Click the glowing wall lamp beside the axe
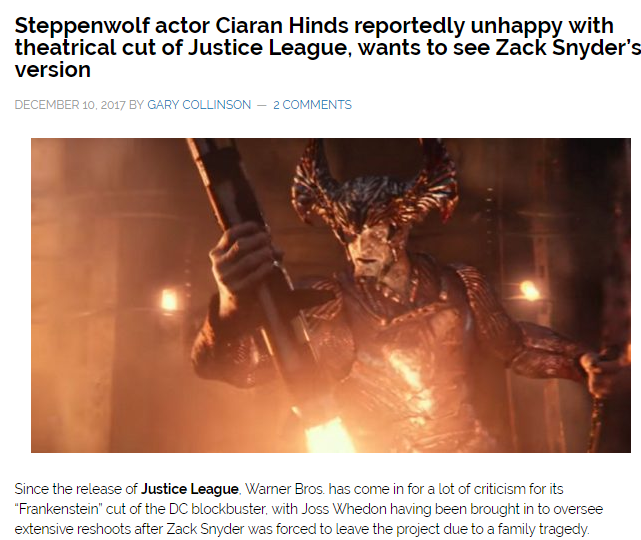The height and width of the screenshot is (540, 641). click(169, 300)
